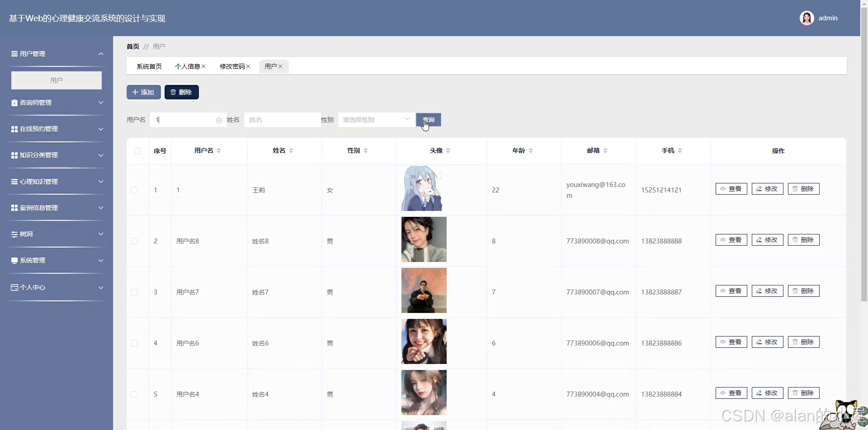Switch to the 修改密码 tab
This screenshot has height=430, width=868.
coord(232,66)
